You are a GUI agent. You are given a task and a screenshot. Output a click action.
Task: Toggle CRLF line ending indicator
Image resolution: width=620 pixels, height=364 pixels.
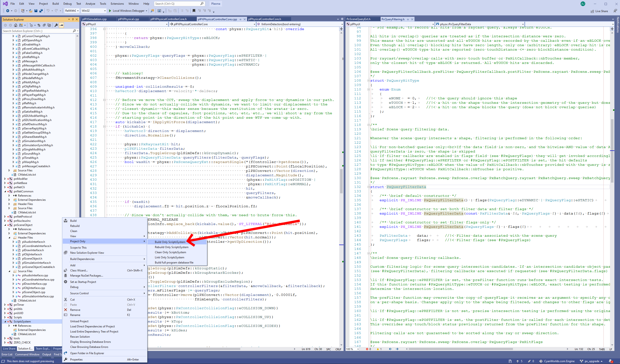point(338,349)
